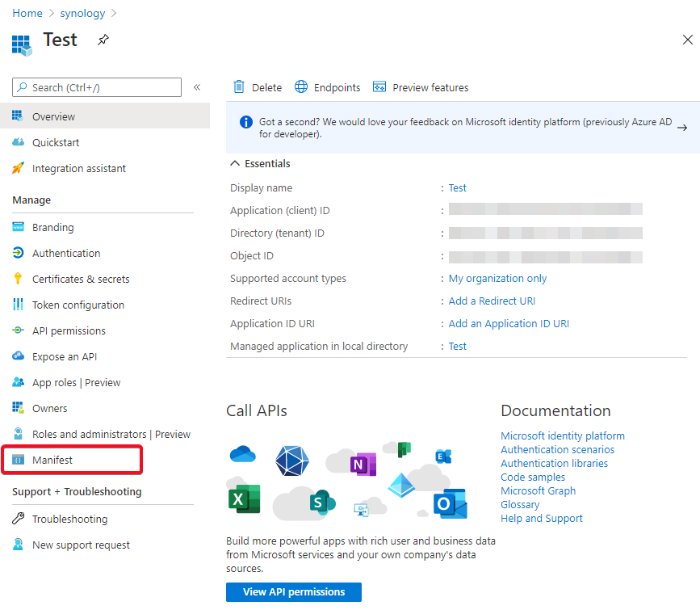700x610 pixels.
Task: Collapse the sidebar with double chevron icon
Action: tap(197, 87)
